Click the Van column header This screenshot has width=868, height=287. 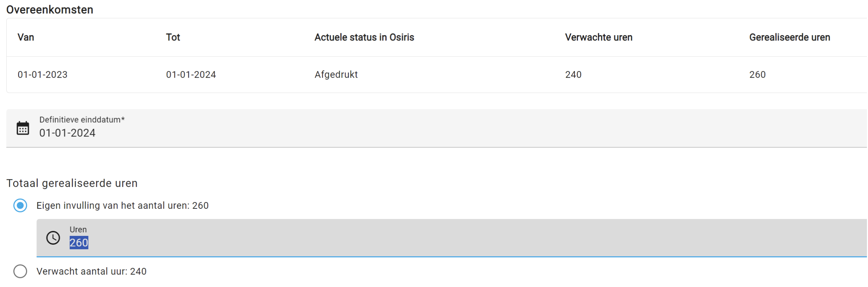coord(26,37)
